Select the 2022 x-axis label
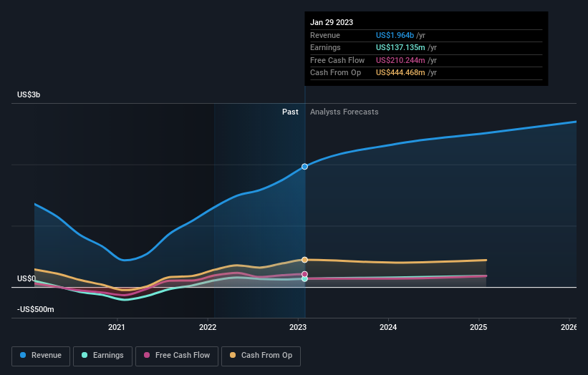588x375 pixels. pos(208,327)
